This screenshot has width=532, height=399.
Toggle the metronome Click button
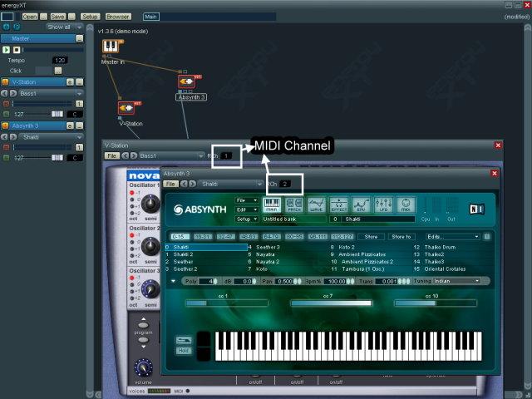coord(58,71)
